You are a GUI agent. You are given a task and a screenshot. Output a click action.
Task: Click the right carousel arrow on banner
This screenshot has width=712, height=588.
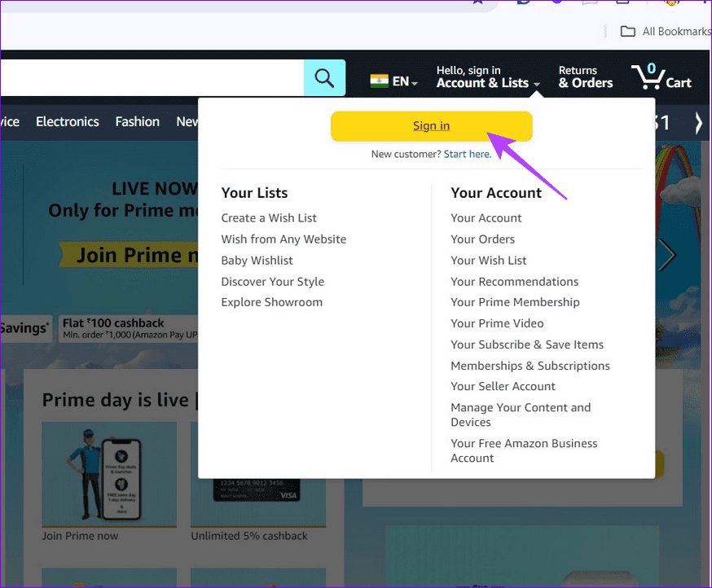pyautogui.click(x=667, y=255)
